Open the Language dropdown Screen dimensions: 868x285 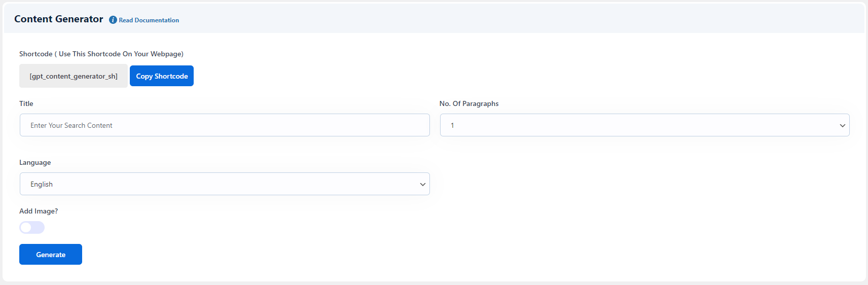click(225, 184)
